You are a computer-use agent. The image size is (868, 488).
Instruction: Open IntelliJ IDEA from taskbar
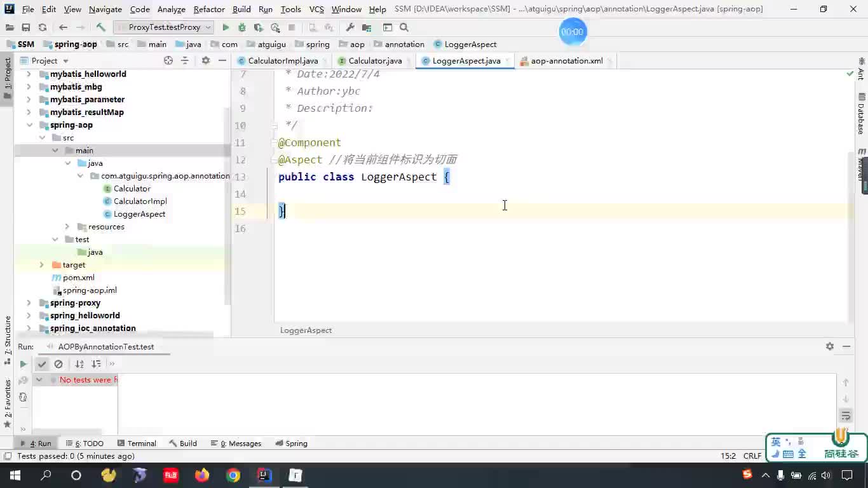coord(264,475)
